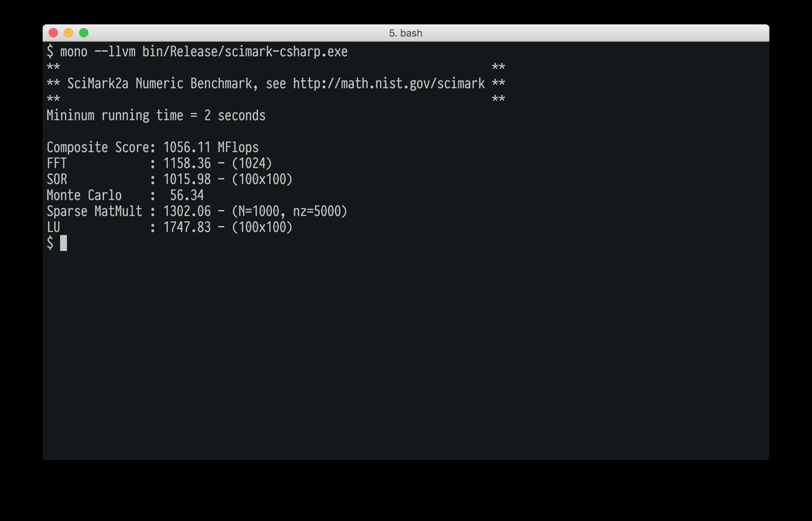Click the FFT result 1158.36
This screenshot has width=812, height=521.
187,164
